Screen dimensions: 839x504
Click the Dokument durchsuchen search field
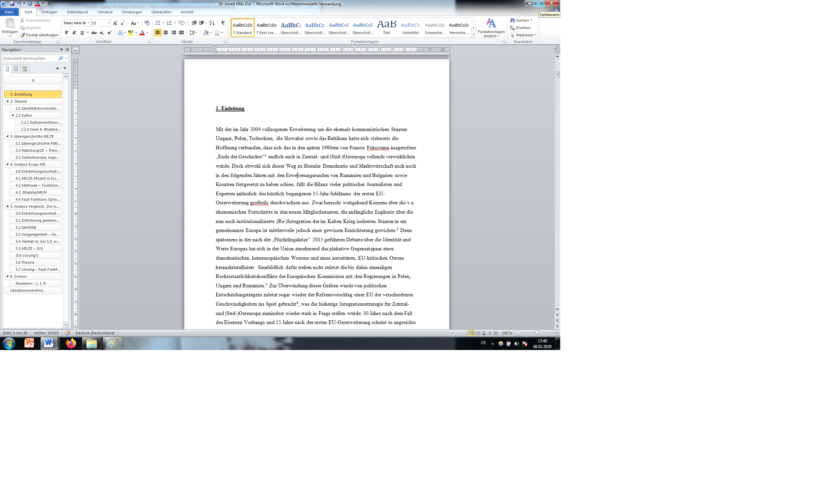coord(30,58)
